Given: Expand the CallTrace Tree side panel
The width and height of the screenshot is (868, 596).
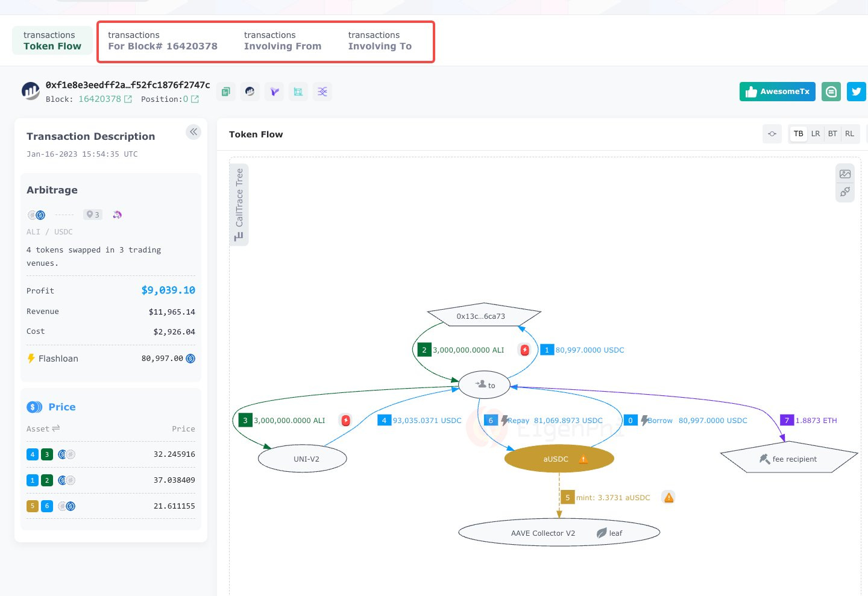Looking at the screenshot, I should (239, 205).
